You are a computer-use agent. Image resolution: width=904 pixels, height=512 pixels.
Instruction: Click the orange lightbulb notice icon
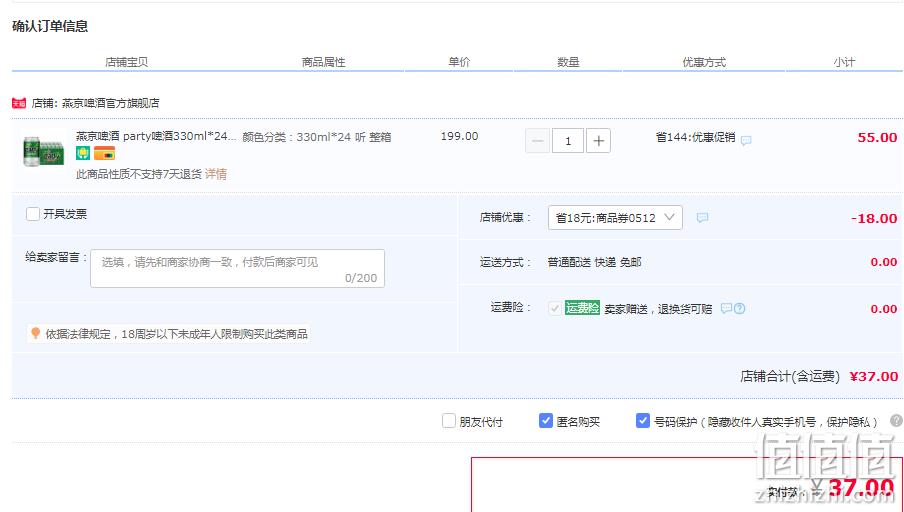(35, 333)
